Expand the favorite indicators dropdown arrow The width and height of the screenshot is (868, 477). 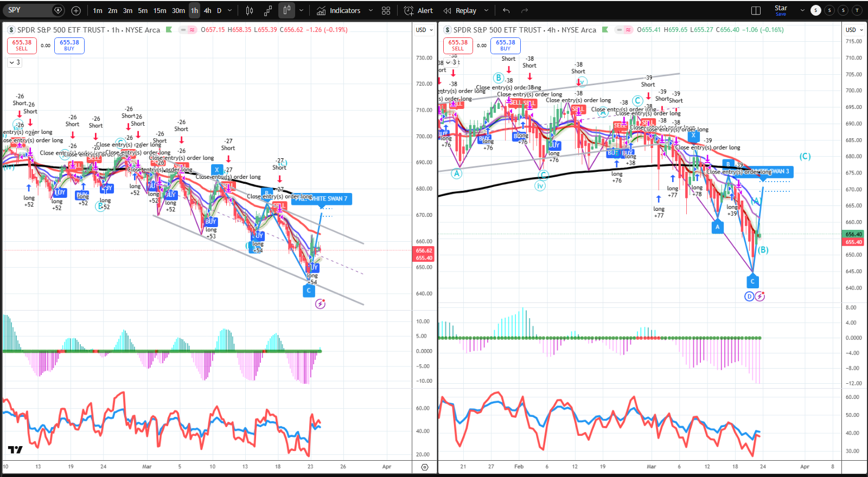[x=371, y=10]
